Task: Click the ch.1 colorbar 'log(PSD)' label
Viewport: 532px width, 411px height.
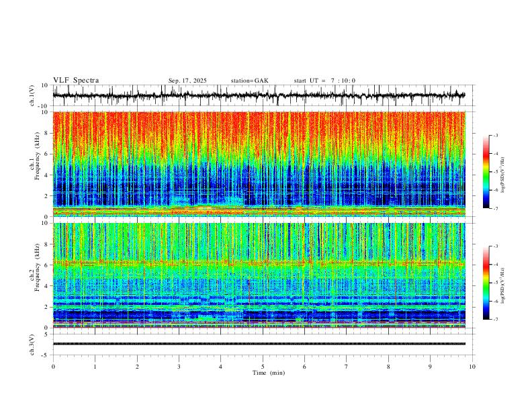Action: (x=502, y=175)
